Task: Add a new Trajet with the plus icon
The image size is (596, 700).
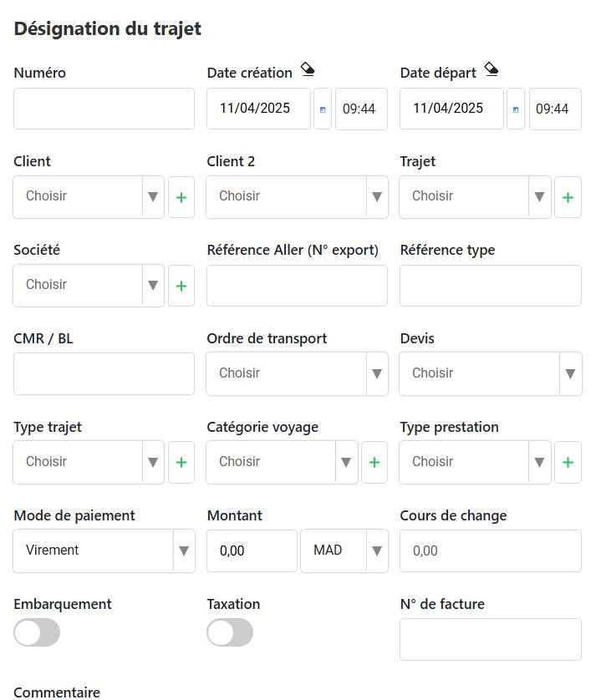Action: pyautogui.click(x=568, y=197)
